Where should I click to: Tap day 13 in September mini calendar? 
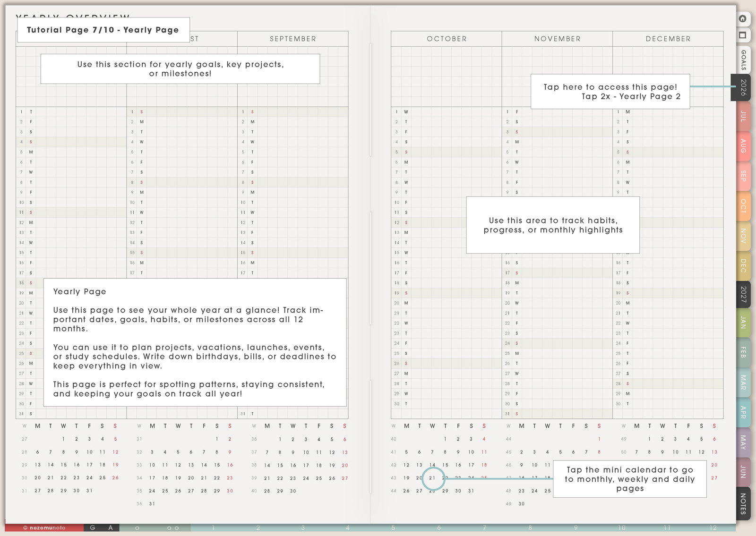(x=345, y=452)
